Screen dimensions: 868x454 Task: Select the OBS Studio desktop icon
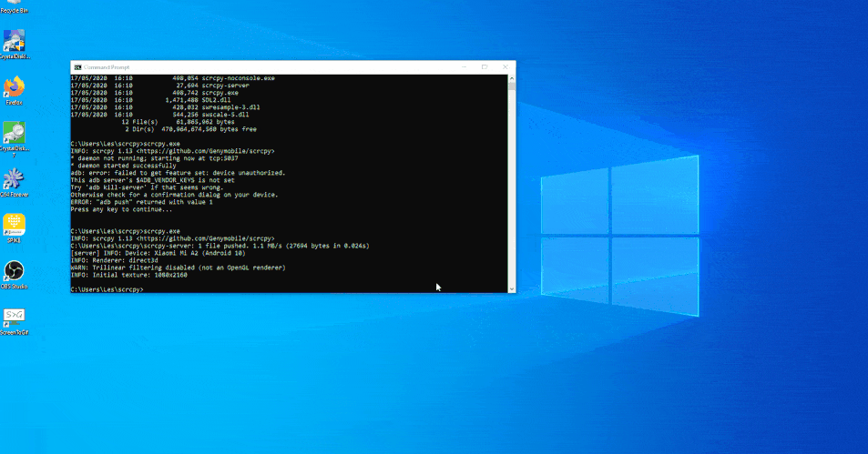pos(14,275)
